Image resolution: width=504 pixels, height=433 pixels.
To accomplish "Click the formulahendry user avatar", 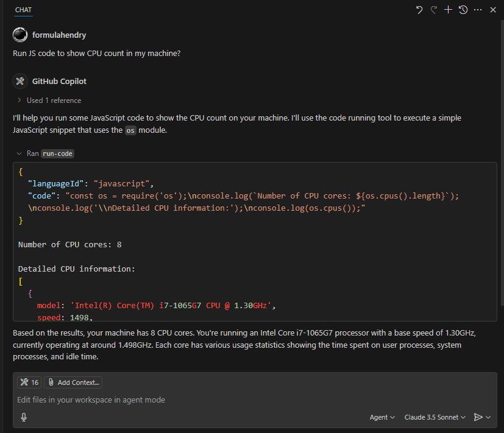I will coord(20,35).
